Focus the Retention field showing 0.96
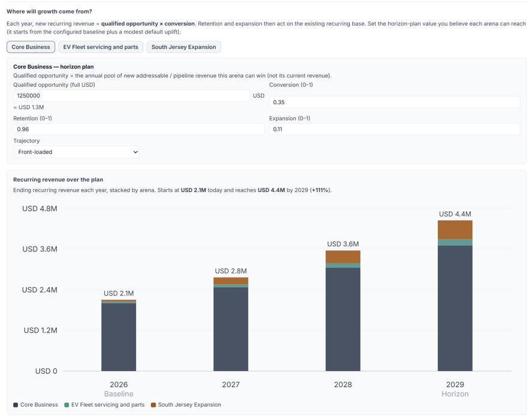The image size is (530, 420). click(138, 129)
